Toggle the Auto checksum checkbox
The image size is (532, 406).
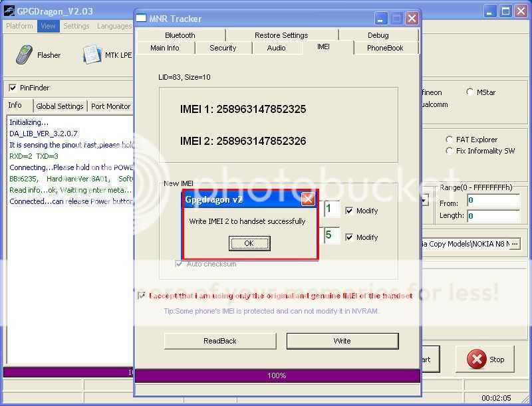click(179, 264)
